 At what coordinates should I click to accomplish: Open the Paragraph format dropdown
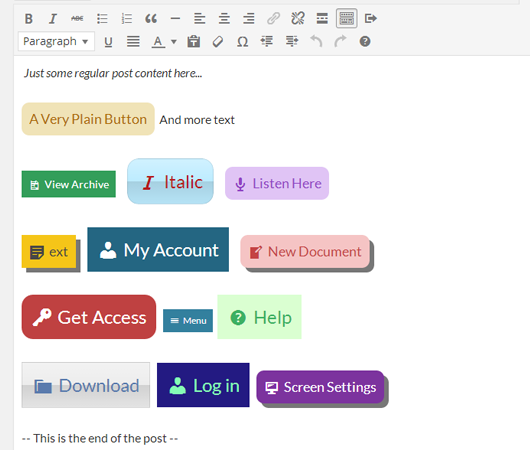click(x=56, y=41)
